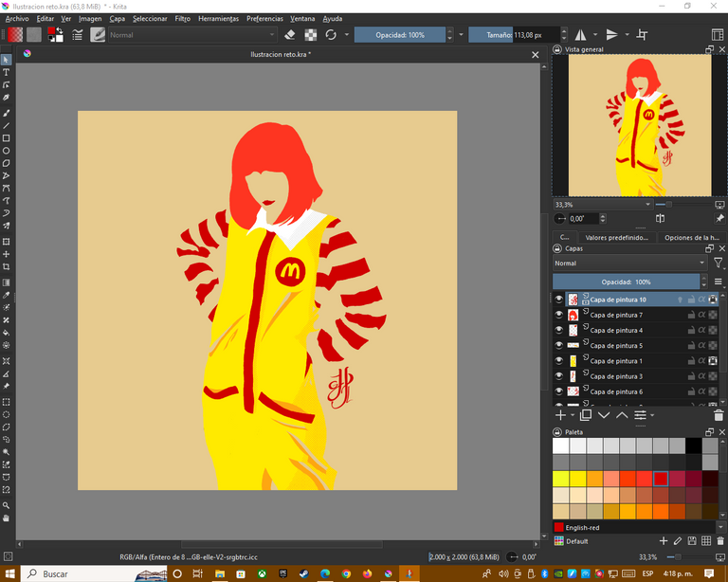728x582 pixels.
Task: Select the Calligraphy tool
Action: coord(6,98)
